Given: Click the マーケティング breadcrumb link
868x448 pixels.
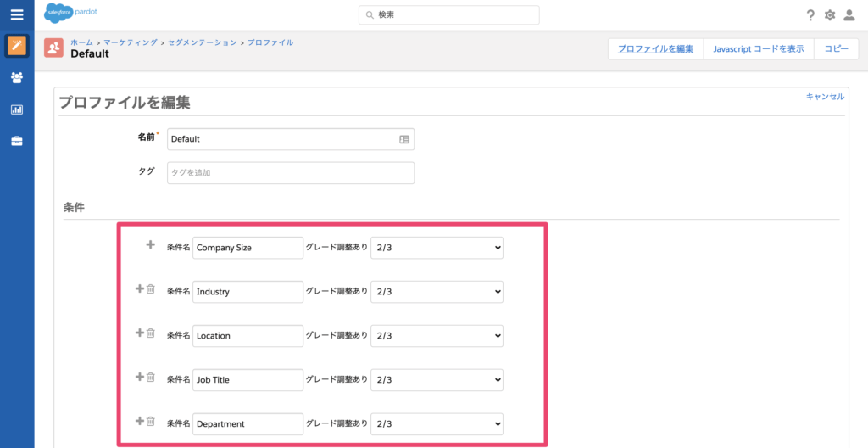Looking at the screenshot, I should (131, 42).
